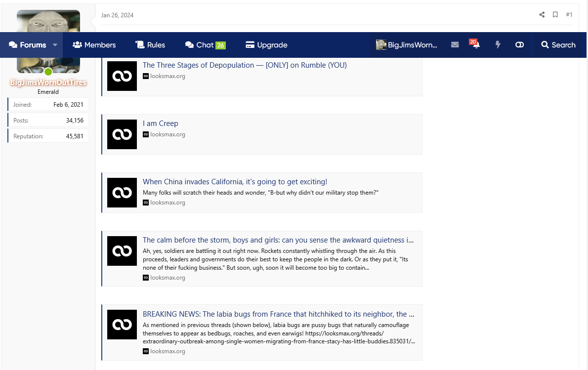Expand the Forums dropdown arrow
588x370 pixels.
(x=55, y=45)
